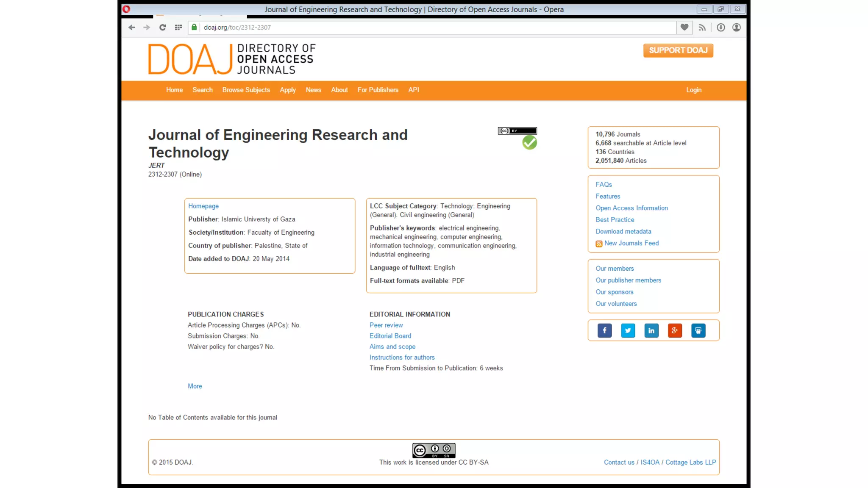The width and height of the screenshot is (868, 488).
Task: Click the Twitter share icon
Action: 628,330
